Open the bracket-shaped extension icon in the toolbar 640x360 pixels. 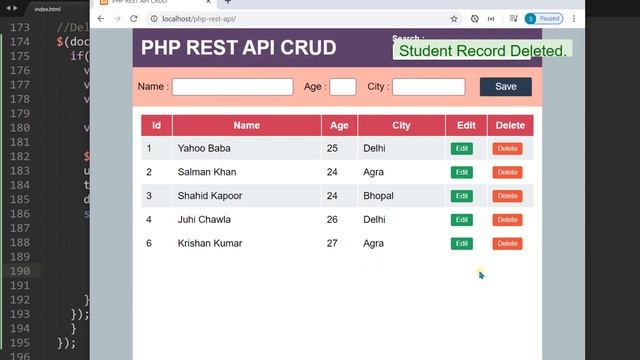click(x=491, y=19)
